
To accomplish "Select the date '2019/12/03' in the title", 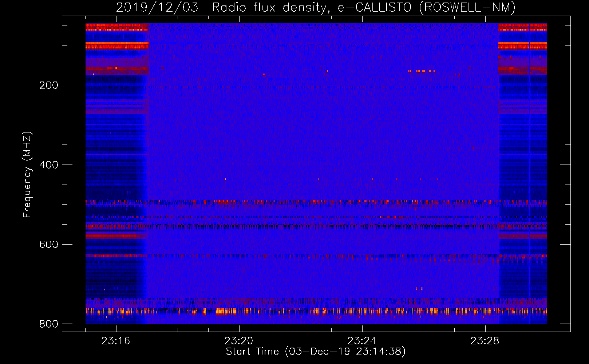I will [x=157, y=7].
